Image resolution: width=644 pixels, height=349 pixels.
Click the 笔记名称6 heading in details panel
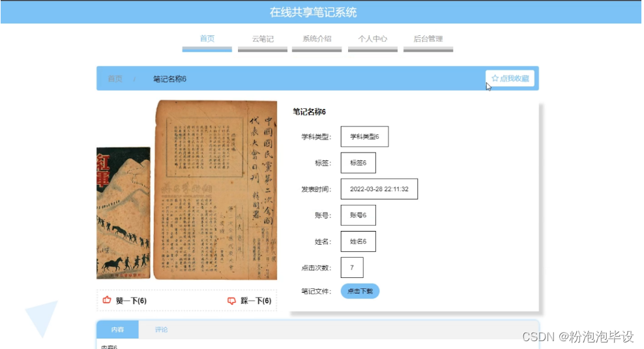click(309, 112)
